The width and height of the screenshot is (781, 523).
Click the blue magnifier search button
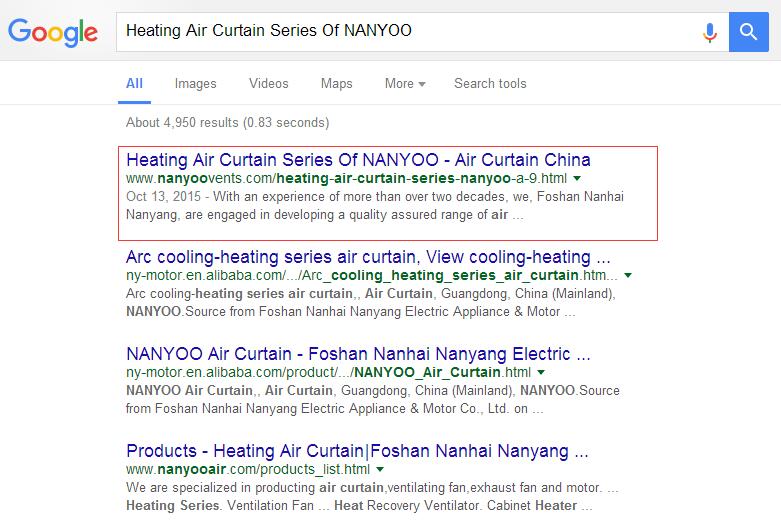point(749,32)
